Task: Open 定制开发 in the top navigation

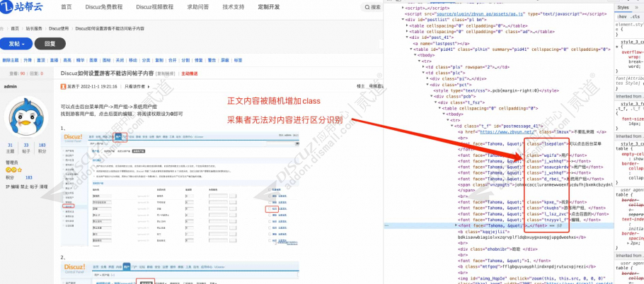Action: pyautogui.click(x=269, y=7)
